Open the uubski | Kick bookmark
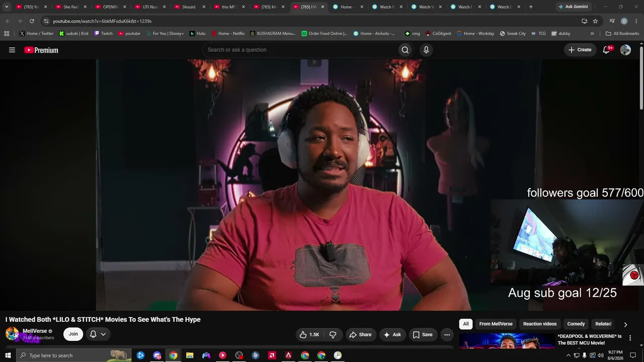Image resolution: width=644 pixels, height=362 pixels. tap(73, 33)
